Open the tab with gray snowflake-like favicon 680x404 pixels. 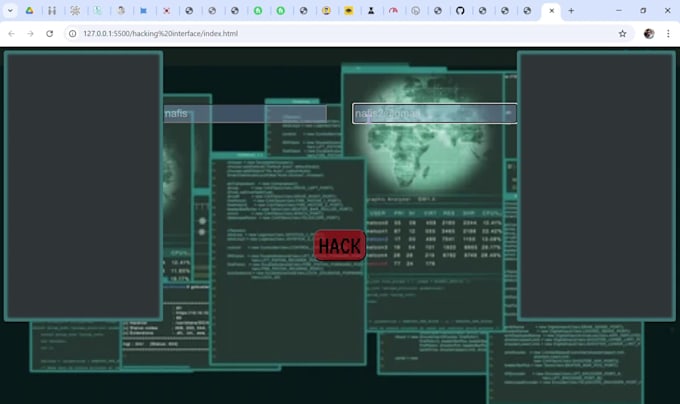click(x=75, y=10)
